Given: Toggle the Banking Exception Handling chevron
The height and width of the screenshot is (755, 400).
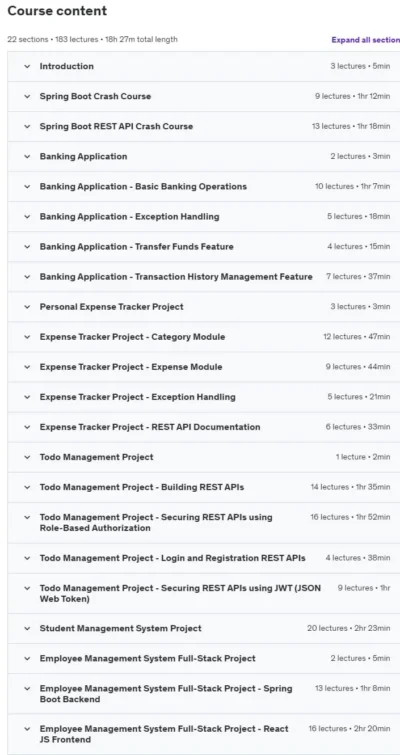Looking at the screenshot, I should 27,217.
